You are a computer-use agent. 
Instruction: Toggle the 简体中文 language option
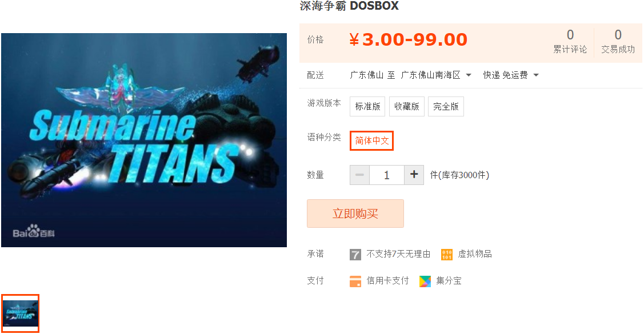click(x=371, y=141)
